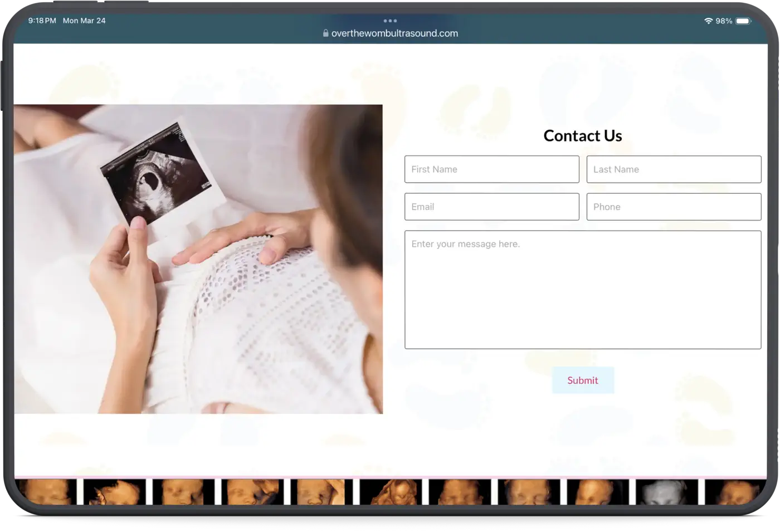Tap the 9:18 PM clock
This screenshot has height=532, width=780.
click(x=42, y=21)
